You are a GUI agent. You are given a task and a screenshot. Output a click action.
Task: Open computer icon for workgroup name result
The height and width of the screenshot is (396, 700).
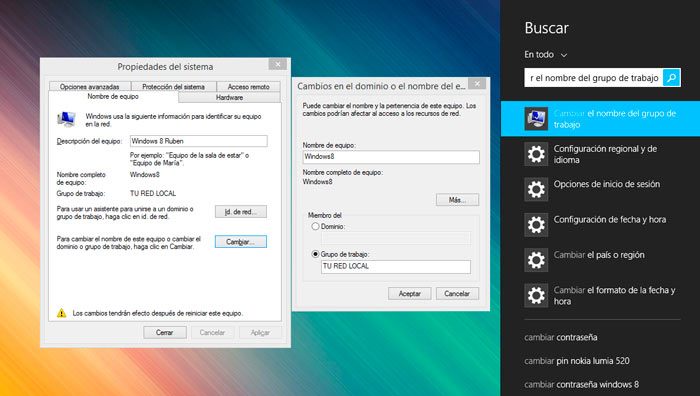coord(536,119)
